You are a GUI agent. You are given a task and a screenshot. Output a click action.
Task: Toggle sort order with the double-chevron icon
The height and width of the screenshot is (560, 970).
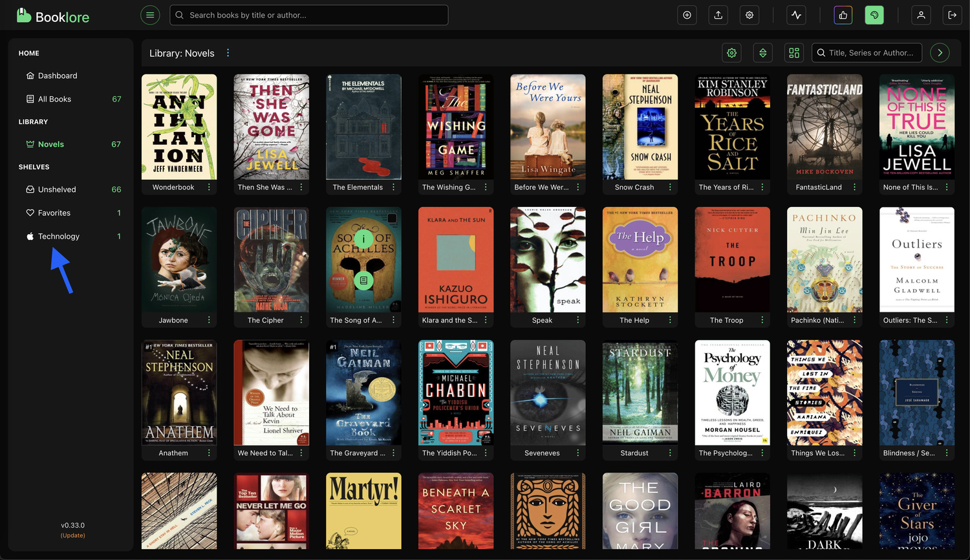click(x=762, y=53)
